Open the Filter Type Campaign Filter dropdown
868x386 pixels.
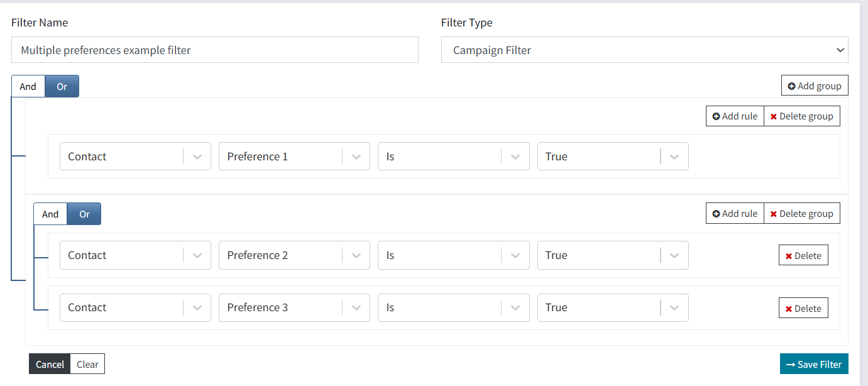(645, 50)
